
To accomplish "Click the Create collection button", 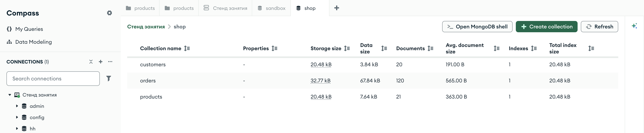I will [x=547, y=27].
